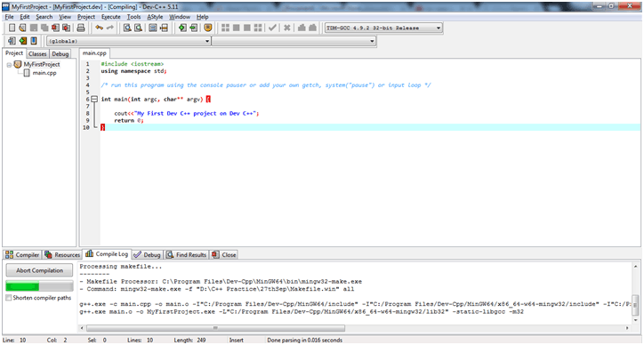Open Project Options via toolbar icon
The image size is (644, 345).
[208, 28]
